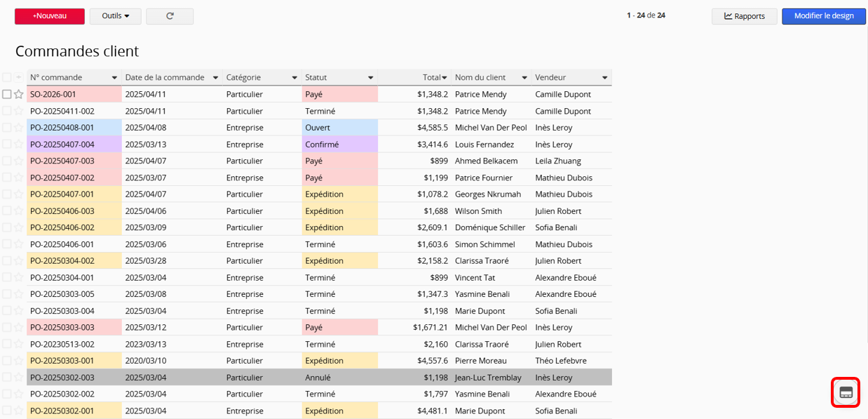Click the Modifier le design button
The width and height of the screenshot is (868, 419).
(824, 16)
